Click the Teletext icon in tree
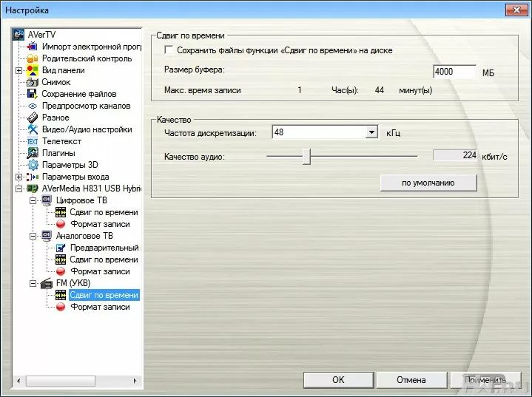 pos(33,141)
